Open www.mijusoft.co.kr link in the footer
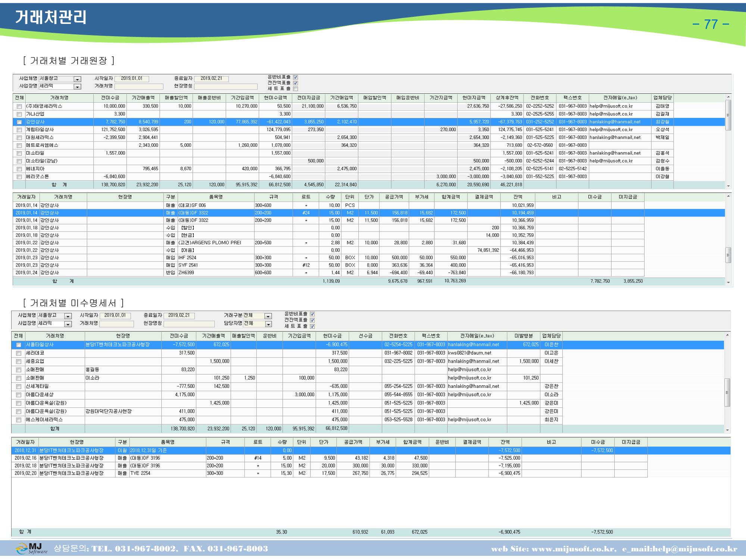This screenshot has width=746, height=560. [x=574, y=549]
